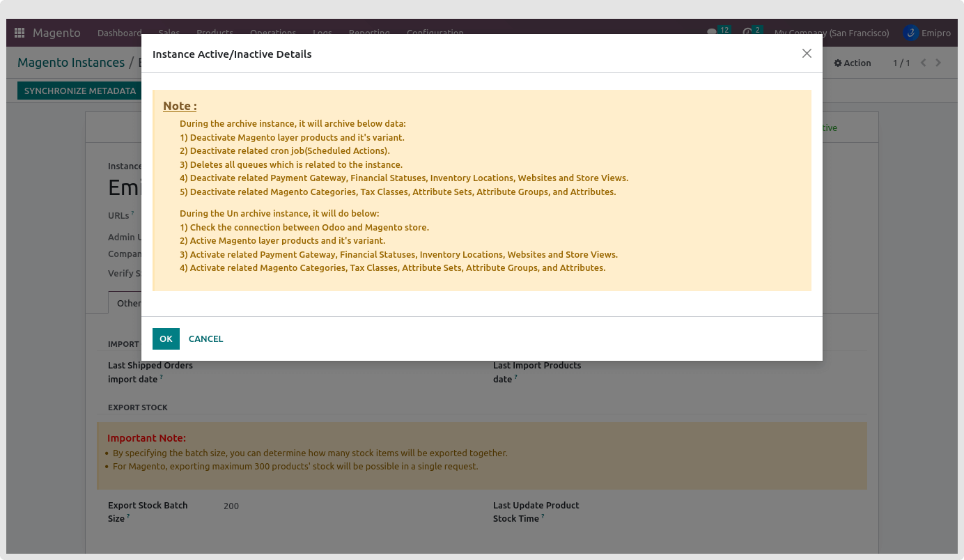The height and width of the screenshot is (560, 964).
Task: Click the Synchronize Metadata button
Action: [79, 91]
